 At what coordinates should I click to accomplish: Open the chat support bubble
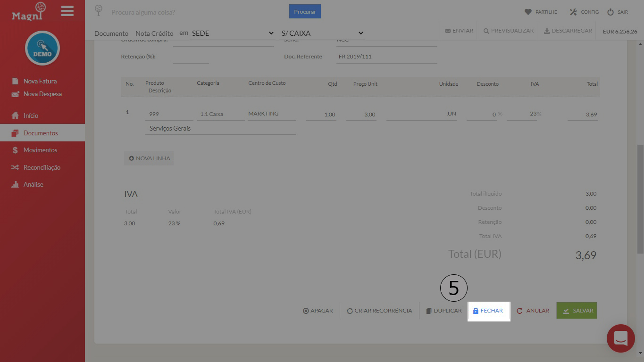tap(621, 338)
